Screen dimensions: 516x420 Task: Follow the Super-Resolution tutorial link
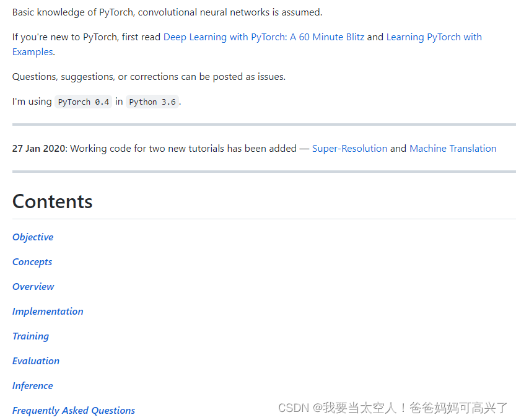(349, 149)
